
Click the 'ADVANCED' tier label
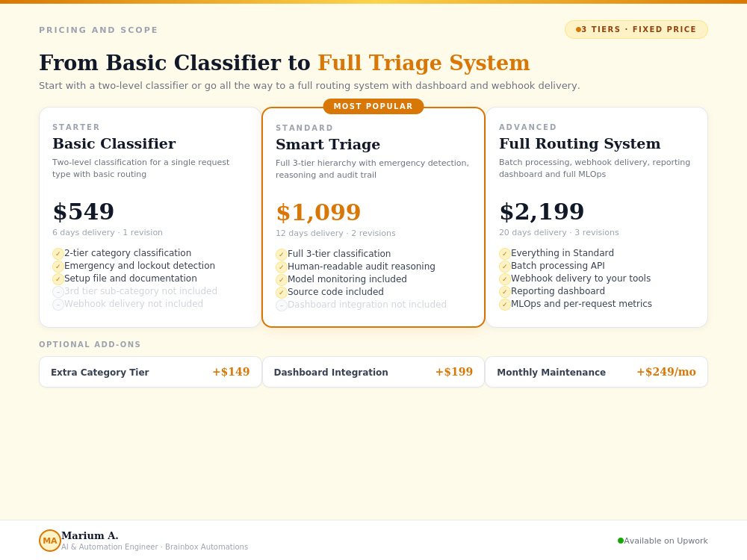tap(528, 127)
